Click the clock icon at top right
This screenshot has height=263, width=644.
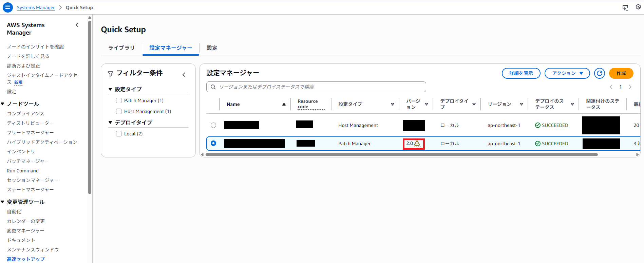click(638, 7)
